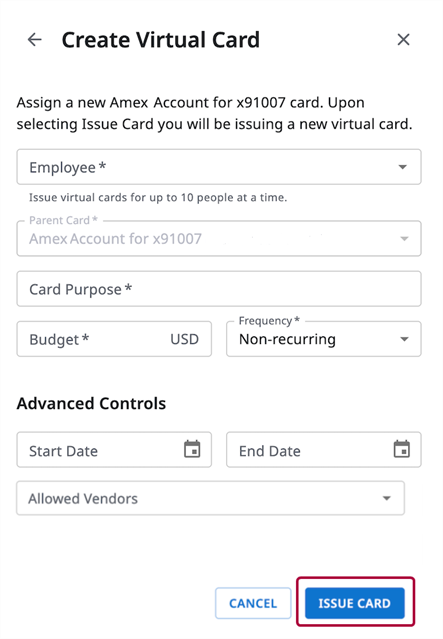This screenshot has width=443, height=639.
Task: Close the Create Virtual Card dialog
Action: tap(403, 40)
